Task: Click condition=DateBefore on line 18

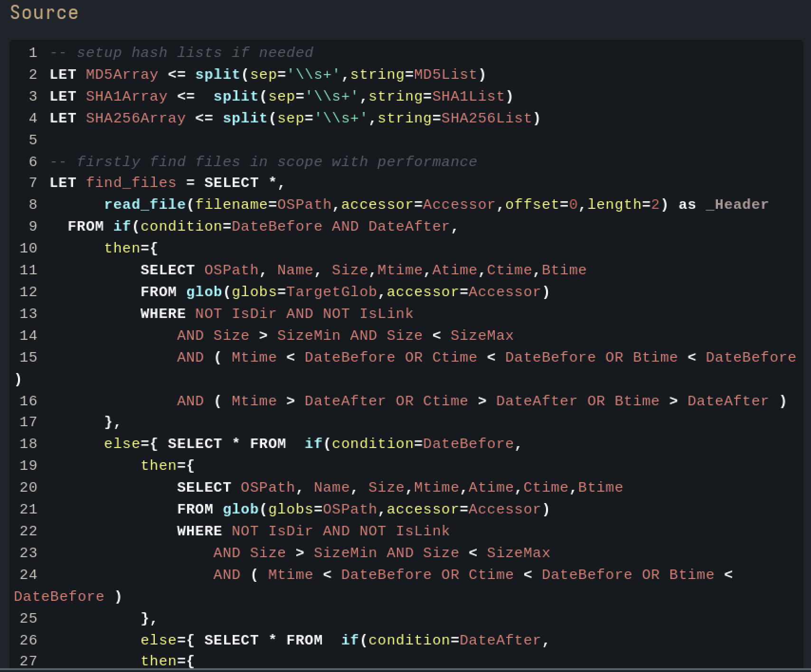Action: 423,444
